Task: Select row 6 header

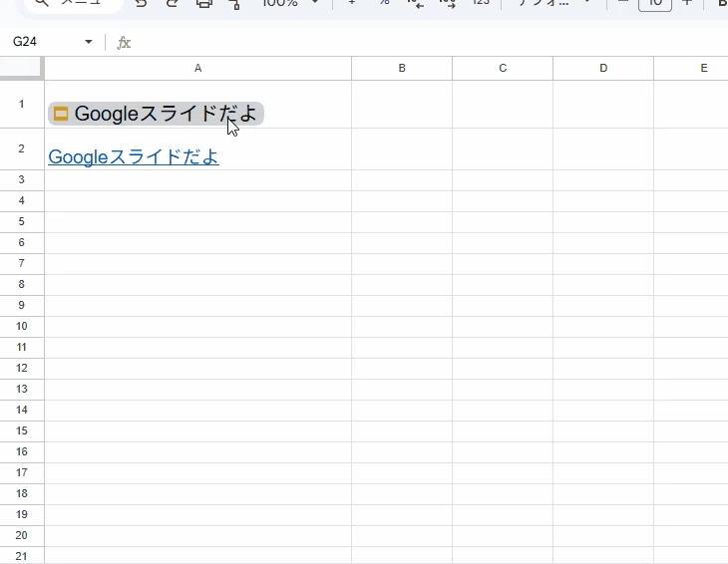Action: (22, 242)
